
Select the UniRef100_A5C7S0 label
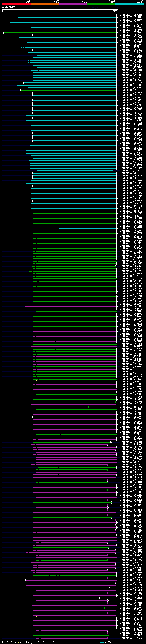tap(131, 47)
